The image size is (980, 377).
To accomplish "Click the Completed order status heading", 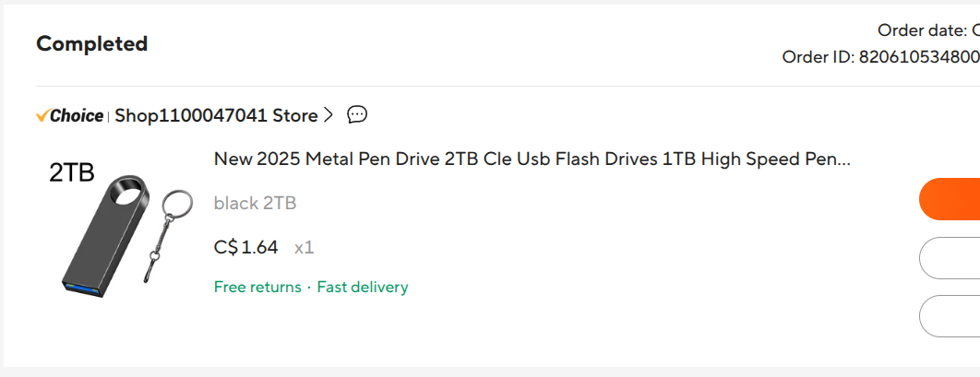I will tap(92, 43).
